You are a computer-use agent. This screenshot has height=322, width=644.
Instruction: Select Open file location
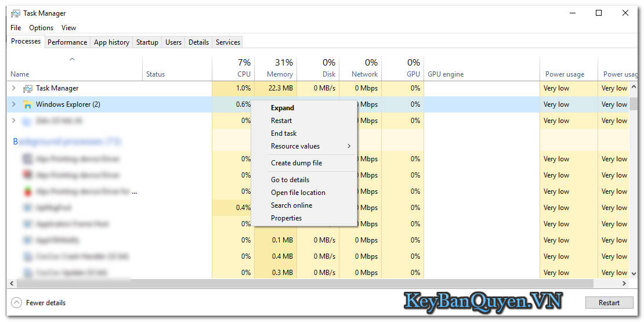pos(304,193)
